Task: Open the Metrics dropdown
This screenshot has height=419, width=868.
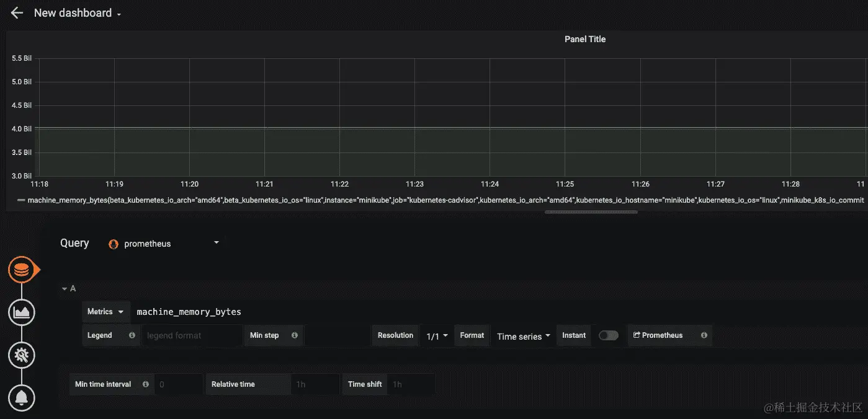Action: [x=105, y=312]
